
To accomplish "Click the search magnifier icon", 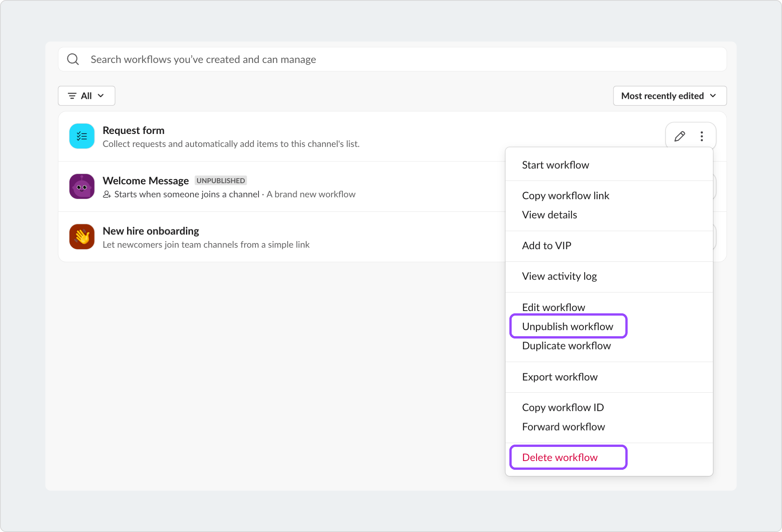I will pos(73,59).
